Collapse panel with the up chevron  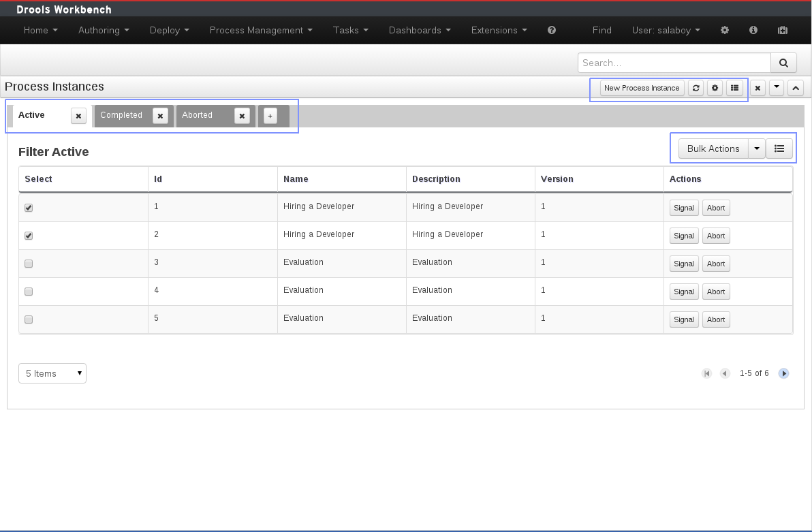click(796, 88)
